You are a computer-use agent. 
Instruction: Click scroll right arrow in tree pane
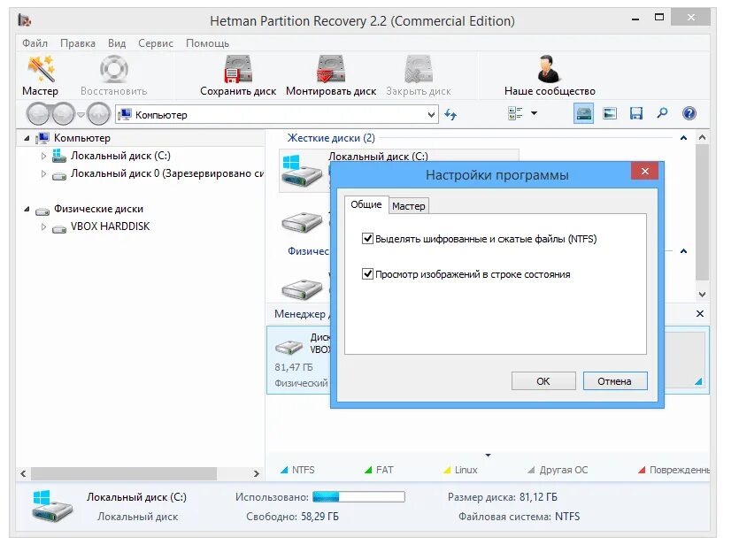click(256, 473)
